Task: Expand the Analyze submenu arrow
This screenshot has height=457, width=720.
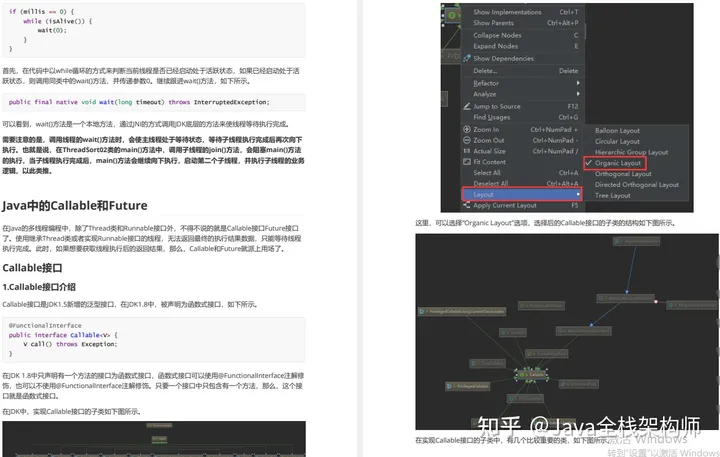Action: pyautogui.click(x=578, y=94)
